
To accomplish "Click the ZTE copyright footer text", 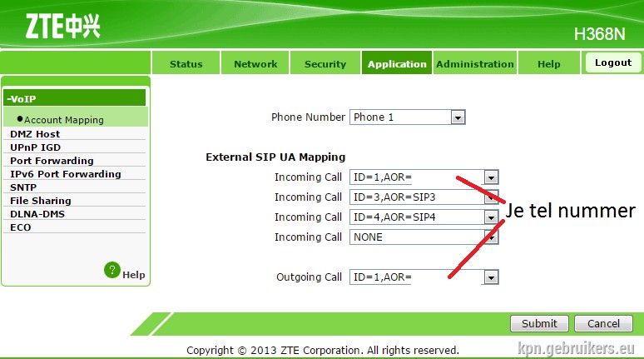I will [323, 351].
